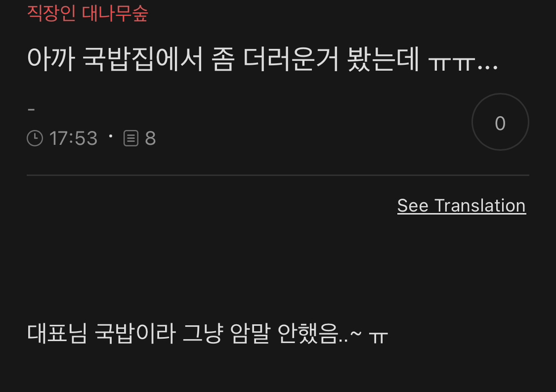Click the word Translation in the underlined link

[x=480, y=206]
